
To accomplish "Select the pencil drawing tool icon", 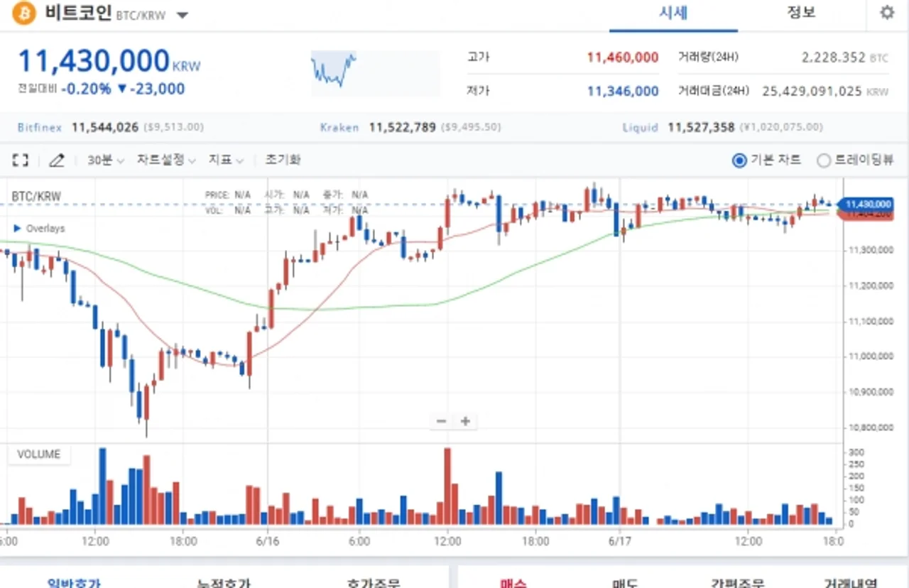I will [x=56, y=160].
